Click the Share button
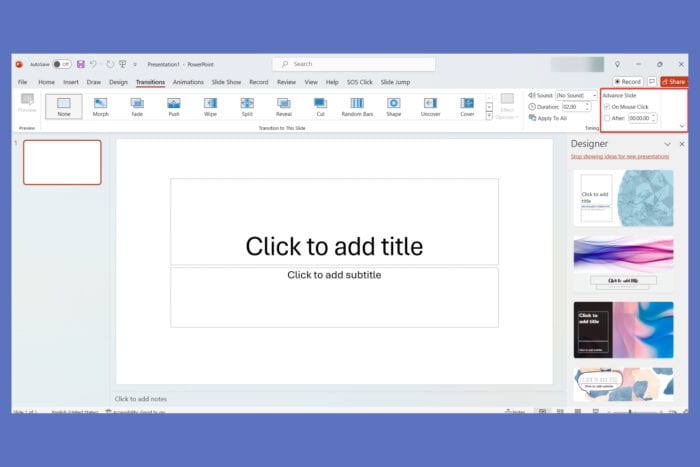Screen dimensions: 700x467 [674, 82]
